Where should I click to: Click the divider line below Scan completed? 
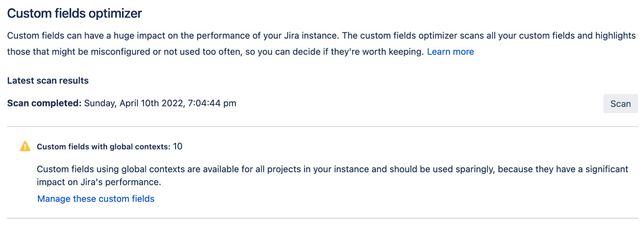click(322, 127)
